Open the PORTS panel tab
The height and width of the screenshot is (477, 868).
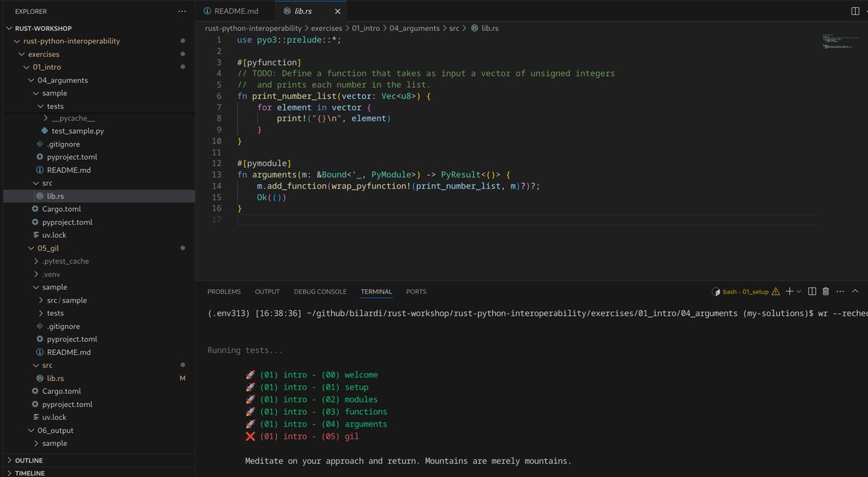coord(416,291)
